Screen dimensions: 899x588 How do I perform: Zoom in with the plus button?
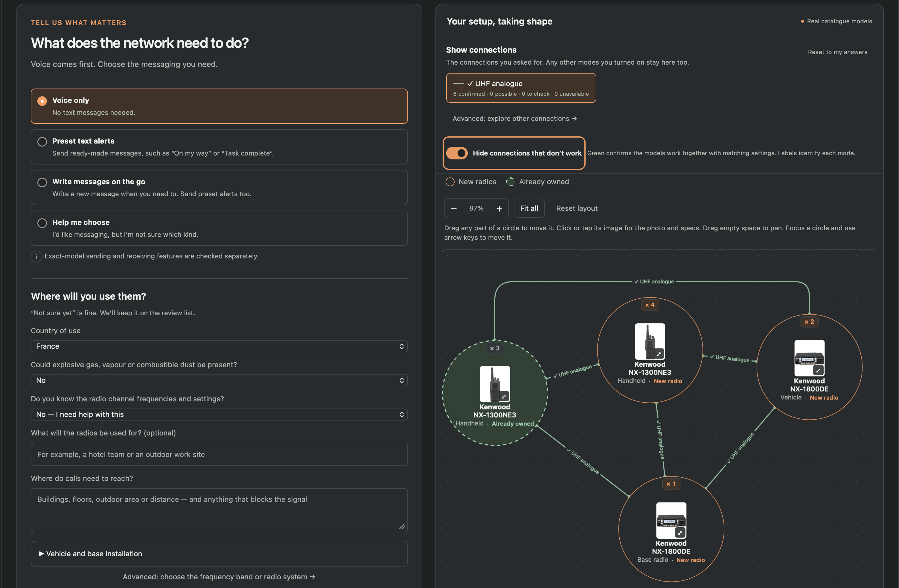coord(499,208)
